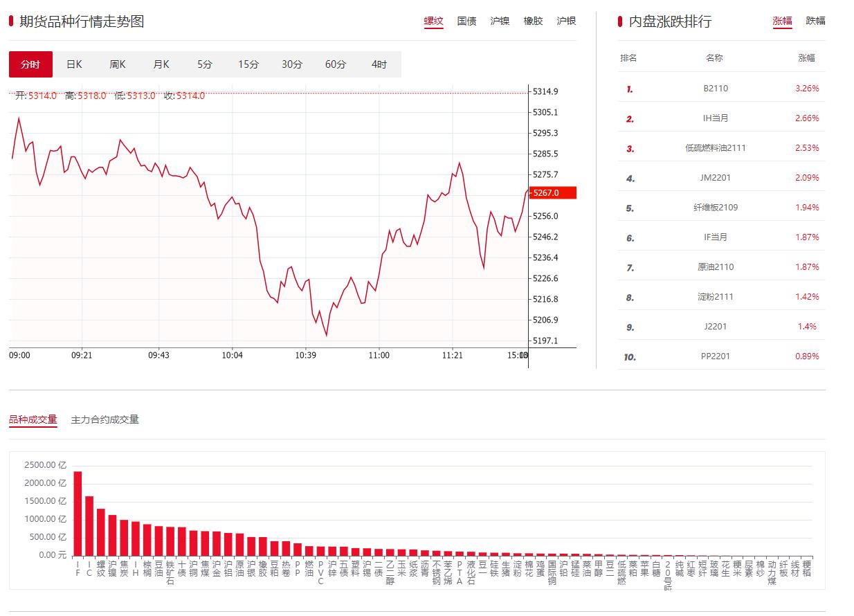
Task: Switch to the 5分 interval
Action: 205,64
